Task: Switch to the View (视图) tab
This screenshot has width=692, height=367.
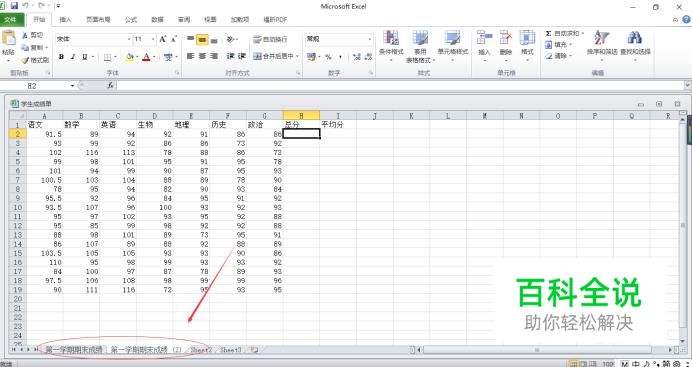Action: (x=210, y=20)
